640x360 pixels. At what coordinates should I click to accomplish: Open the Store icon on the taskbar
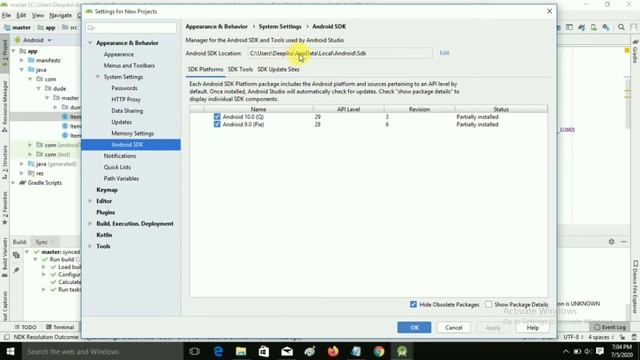tap(264, 351)
